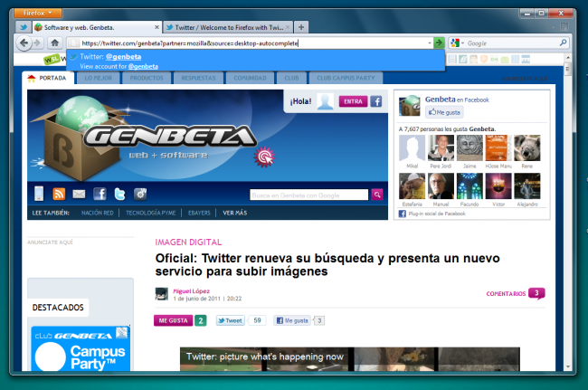
Task: Expand the address bar history dropdown arrow
Action: [428, 43]
